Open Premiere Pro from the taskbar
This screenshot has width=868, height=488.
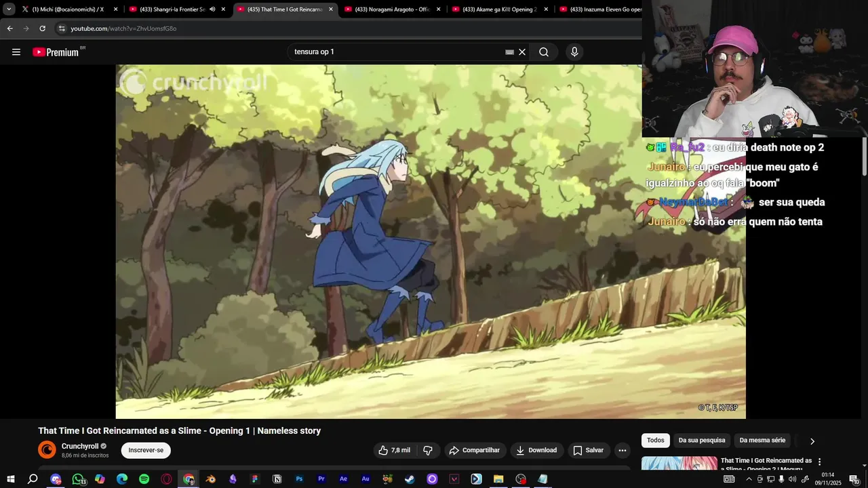321,479
